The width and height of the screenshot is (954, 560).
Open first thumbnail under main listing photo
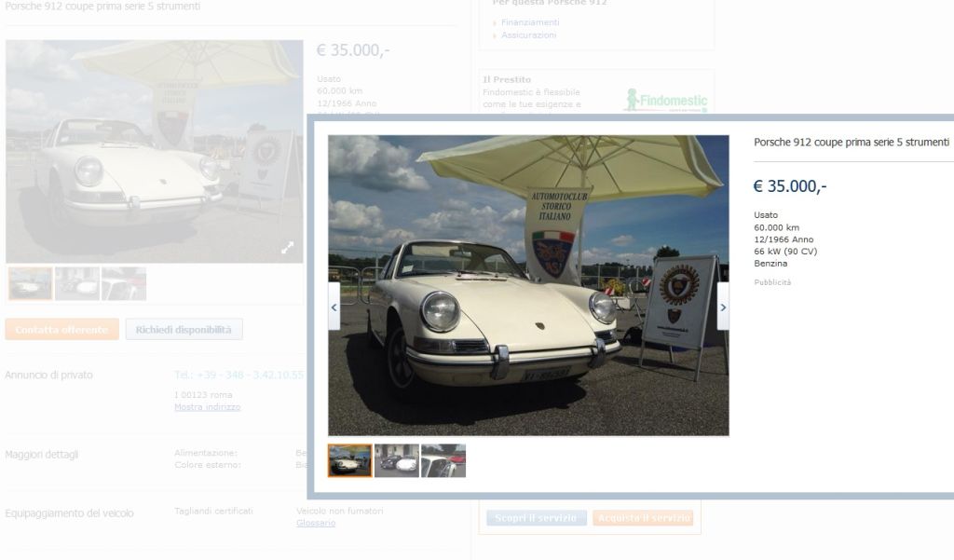tap(30, 283)
